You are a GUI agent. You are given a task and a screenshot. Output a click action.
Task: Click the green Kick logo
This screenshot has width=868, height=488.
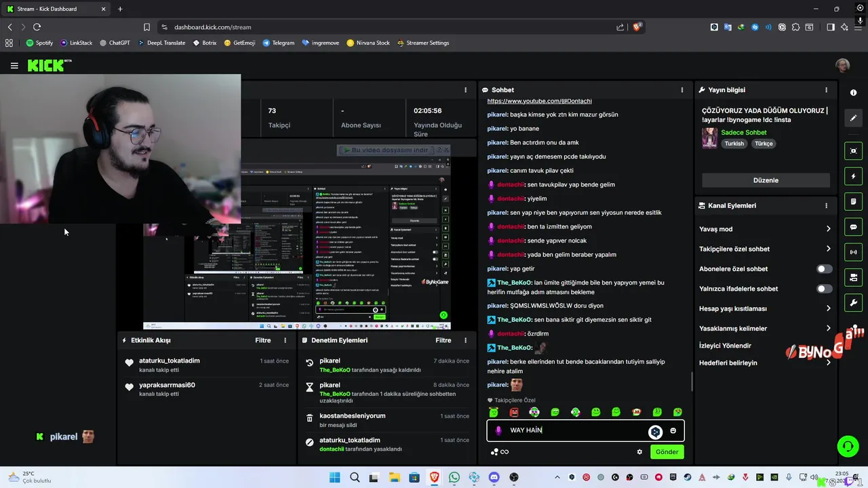pyautogui.click(x=45, y=65)
